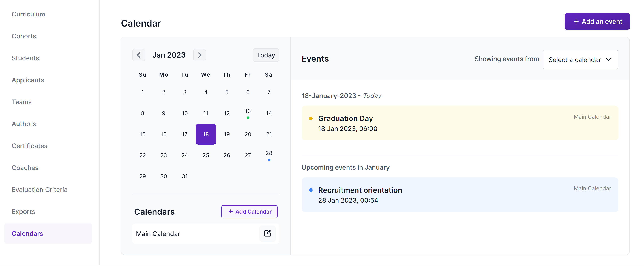Click the Coaches sidebar entry
Image resolution: width=644 pixels, height=266 pixels.
pos(25,168)
